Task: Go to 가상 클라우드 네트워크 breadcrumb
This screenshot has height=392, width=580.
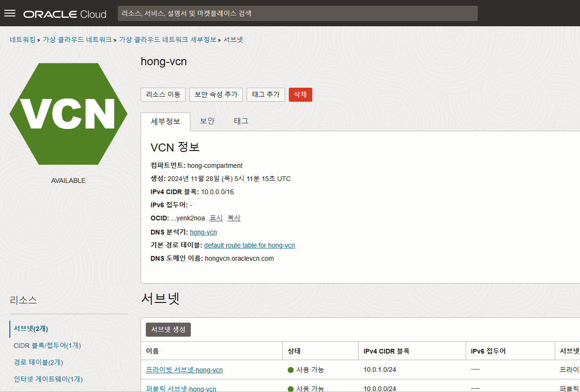Action: point(77,39)
